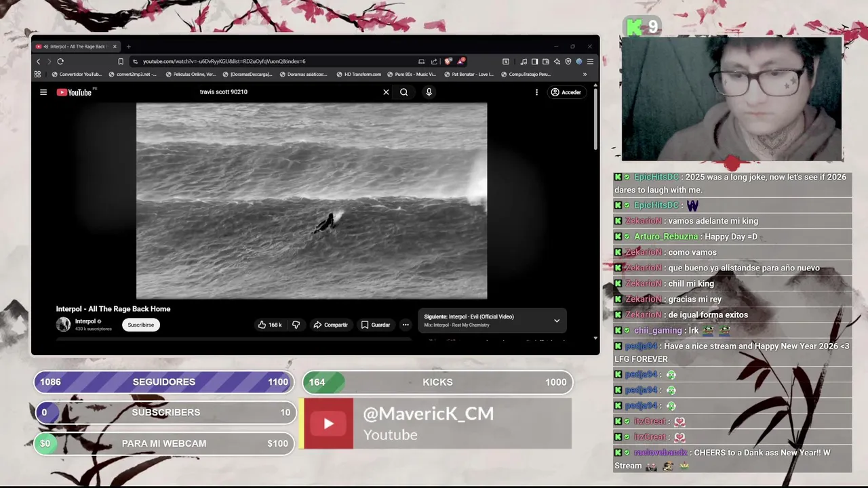Image resolution: width=868 pixels, height=488 pixels.
Task: Open the Leo AI sparkle icon
Action: pos(557,61)
